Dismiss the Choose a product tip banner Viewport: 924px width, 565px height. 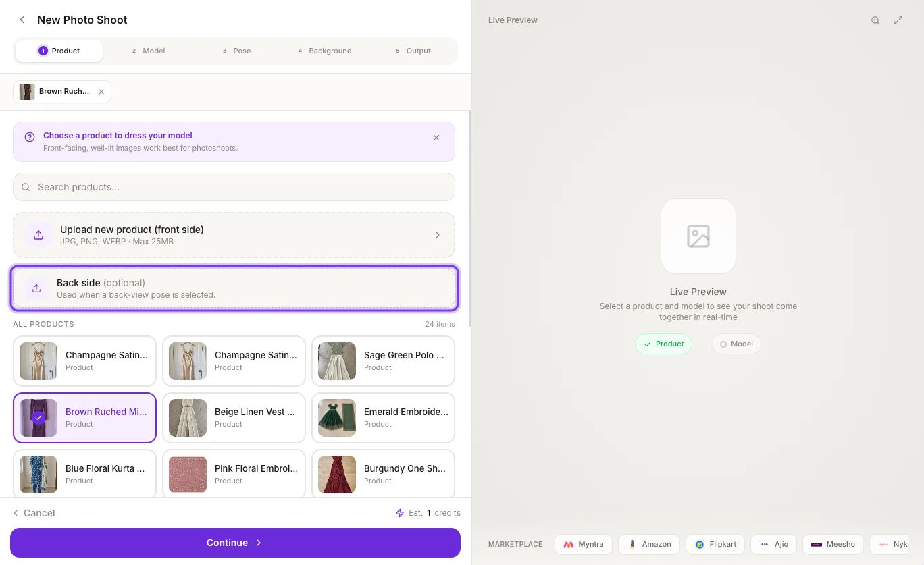[x=436, y=138]
